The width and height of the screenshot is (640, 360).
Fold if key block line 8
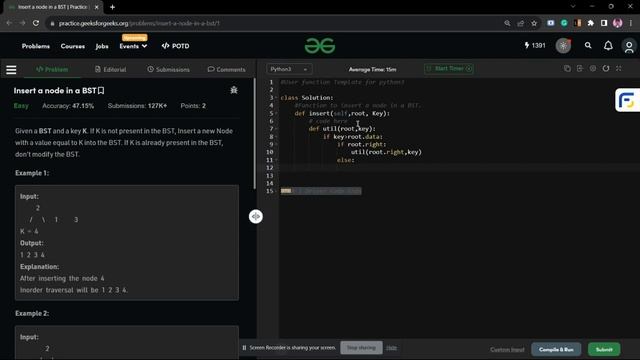(x=276, y=137)
